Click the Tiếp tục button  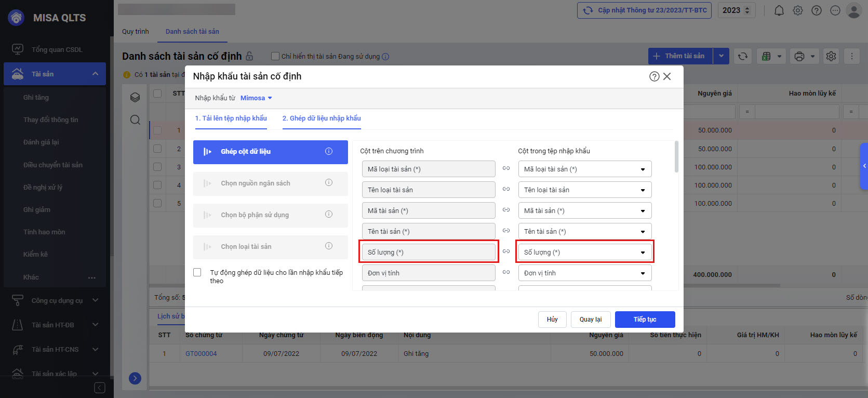click(x=645, y=320)
